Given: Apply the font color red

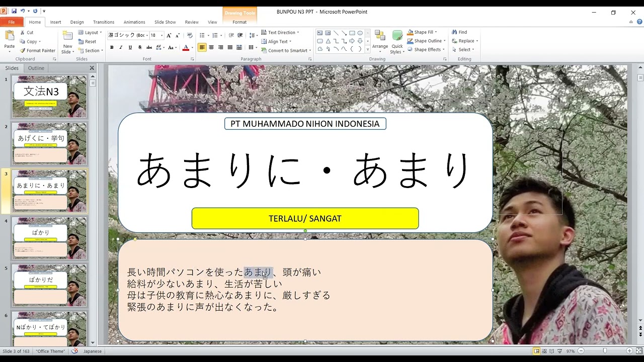Looking at the screenshot, I should point(185,47).
